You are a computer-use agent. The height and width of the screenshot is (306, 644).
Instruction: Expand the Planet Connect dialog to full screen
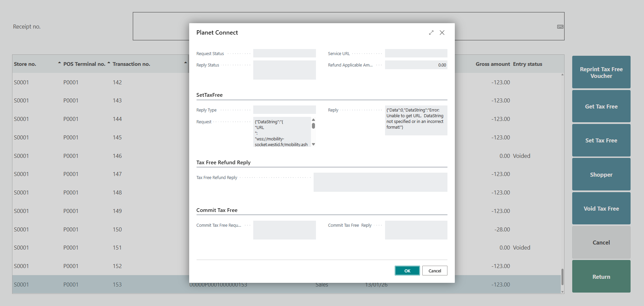(431, 33)
